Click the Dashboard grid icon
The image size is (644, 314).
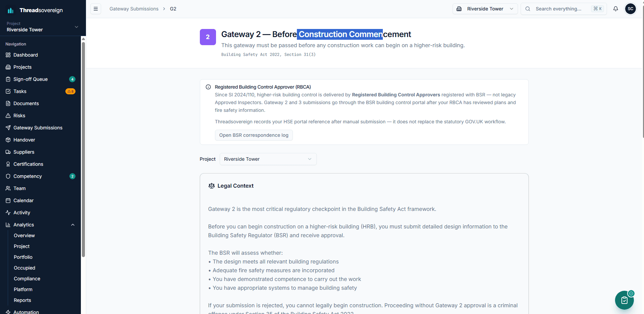[8, 55]
